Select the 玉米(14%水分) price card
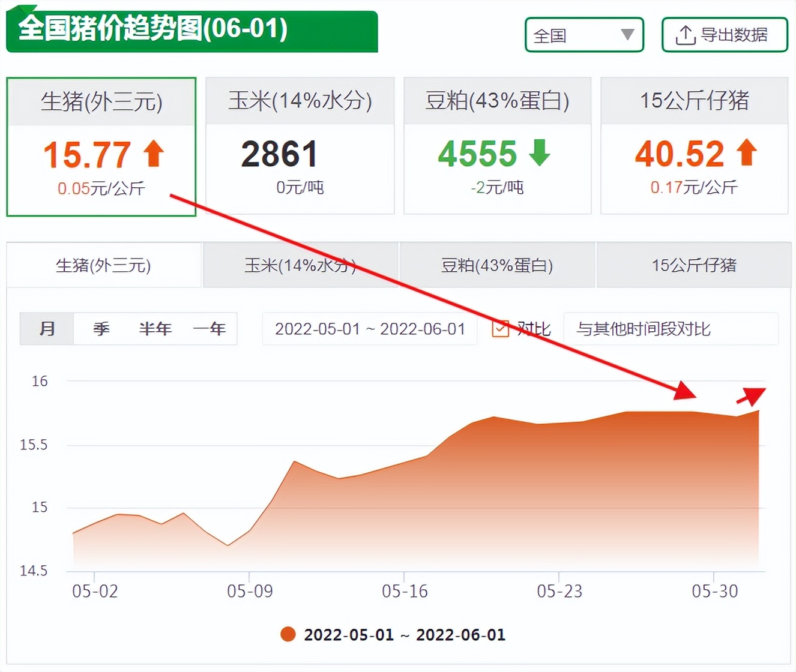 [x=300, y=146]
